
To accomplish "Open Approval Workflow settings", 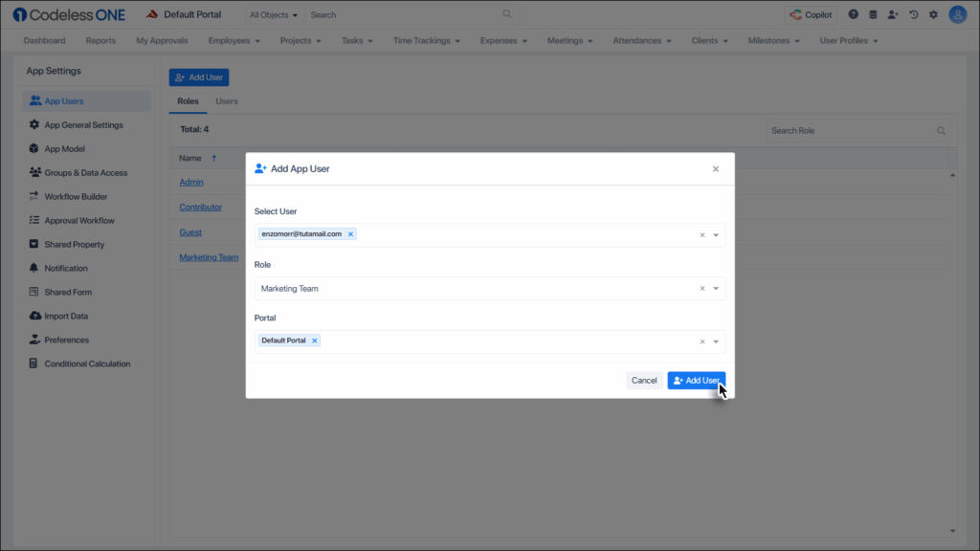I will 87,221.
